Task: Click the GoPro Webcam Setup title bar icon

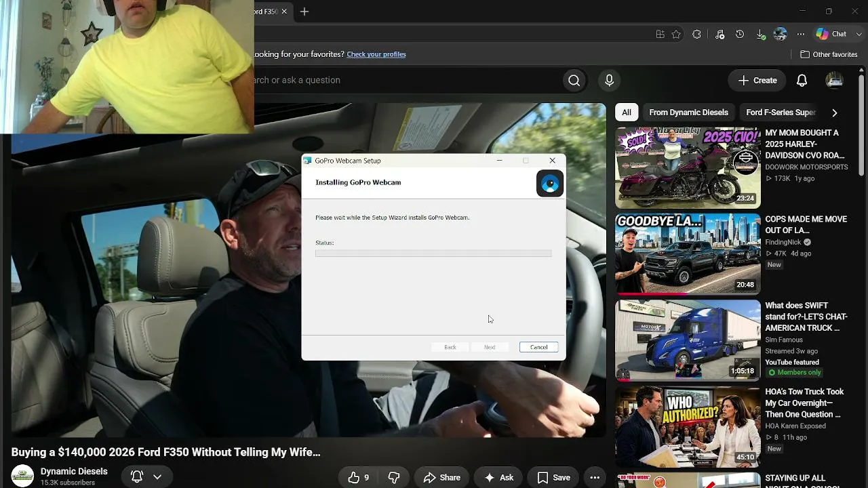Action: (307, 161)
